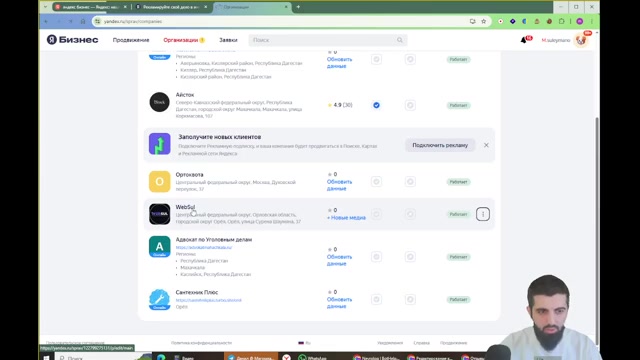Click the Подключить рекламу button
This screenshot has height=360, width=640.
point(440,145)
